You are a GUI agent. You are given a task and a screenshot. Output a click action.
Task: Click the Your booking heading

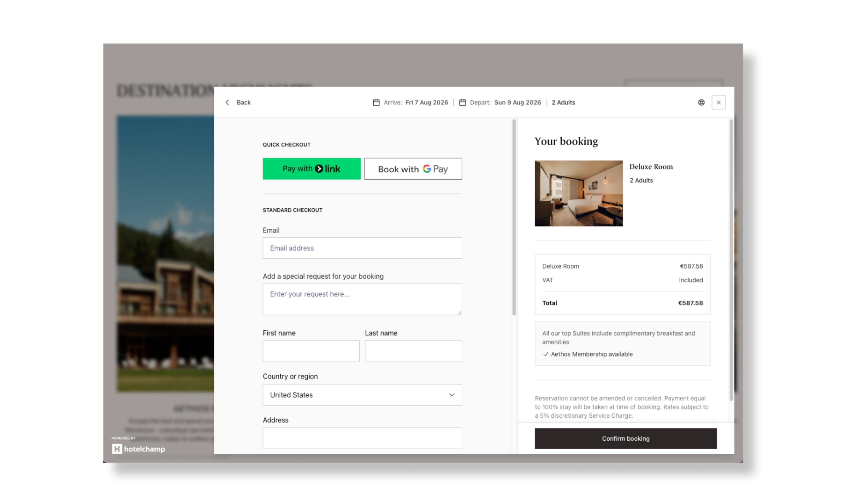tap(566, 141)
